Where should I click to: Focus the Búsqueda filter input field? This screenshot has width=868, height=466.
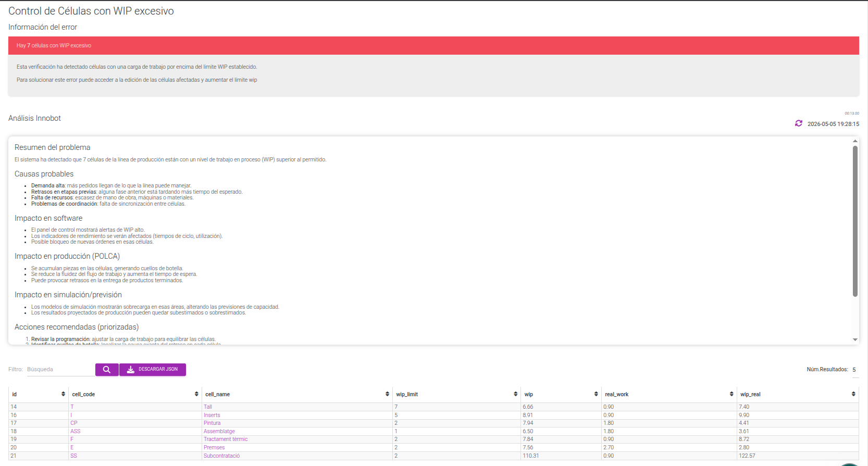60,369
